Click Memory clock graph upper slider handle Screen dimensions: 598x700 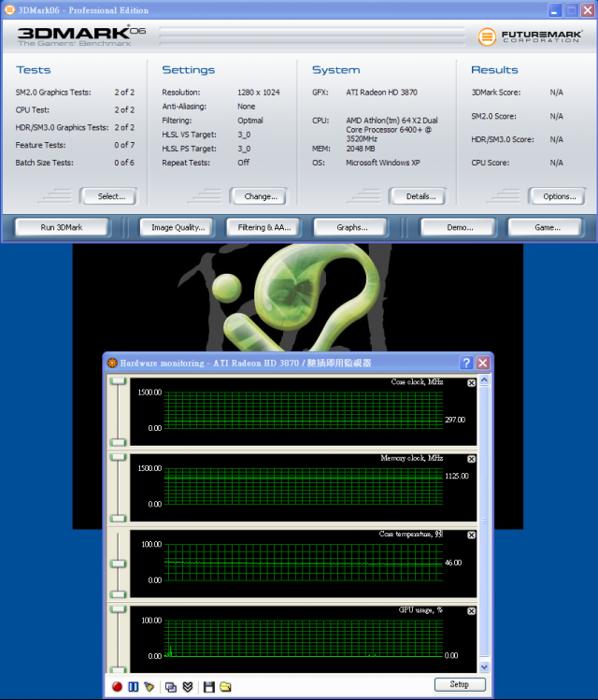(x=119, y=457)
